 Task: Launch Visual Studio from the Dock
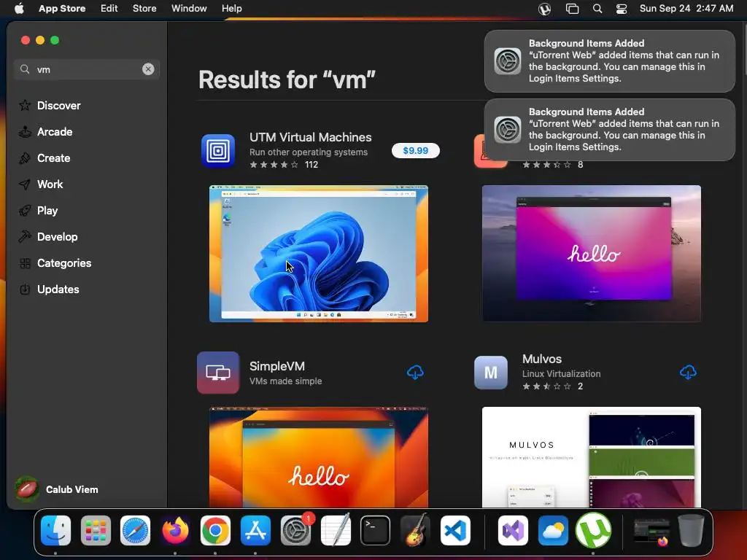513,530
